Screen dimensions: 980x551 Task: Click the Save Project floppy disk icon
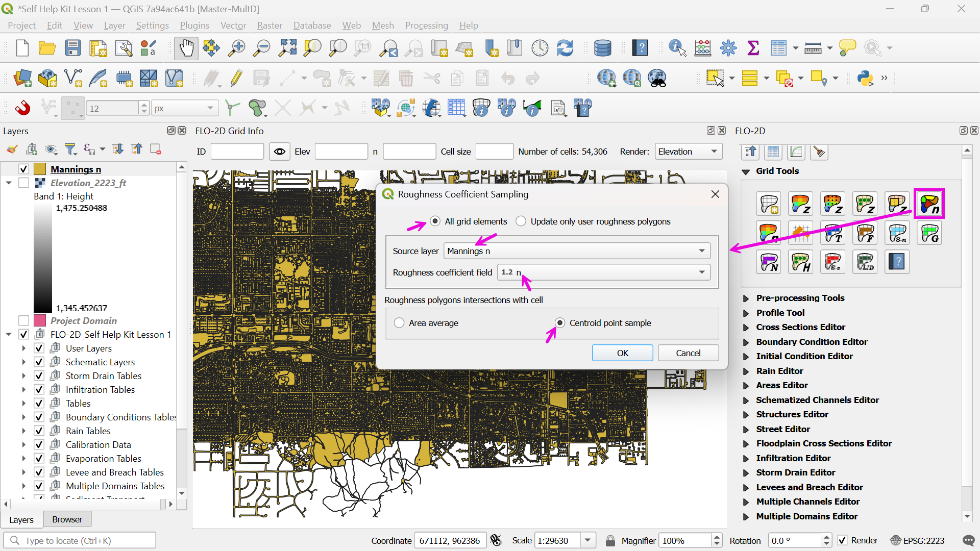73,48
